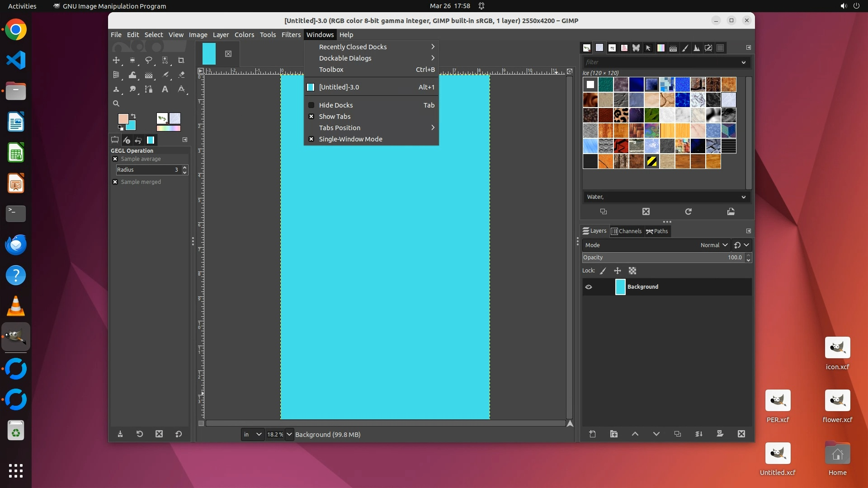Select the Zoom magnifier tool
The height and width of the screenshot is (488, 868).
(116, 103)
